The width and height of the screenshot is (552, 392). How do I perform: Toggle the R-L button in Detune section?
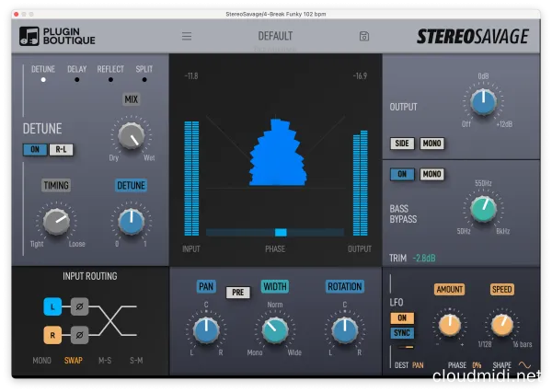tap(62, 149)
